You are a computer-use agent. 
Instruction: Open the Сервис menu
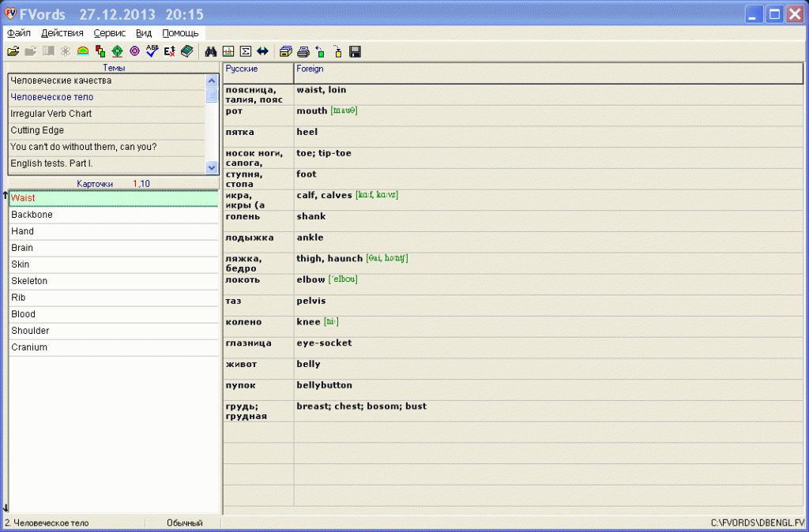click(109, 33)
